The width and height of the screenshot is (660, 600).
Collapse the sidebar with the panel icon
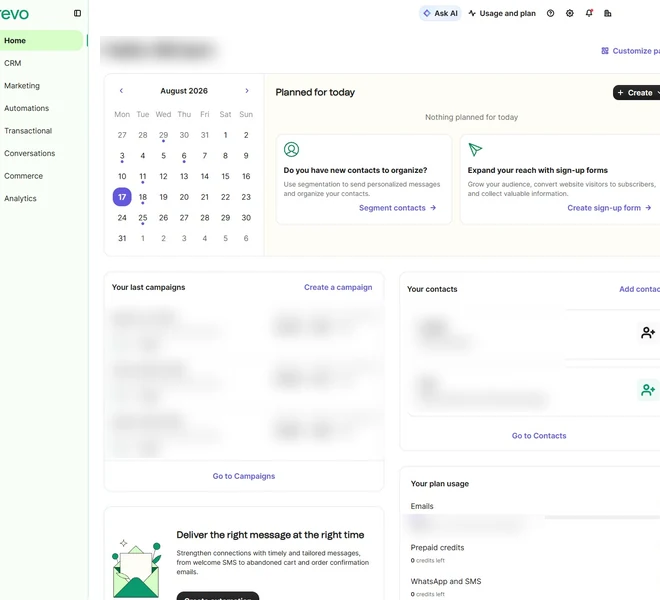pos(77,13)
